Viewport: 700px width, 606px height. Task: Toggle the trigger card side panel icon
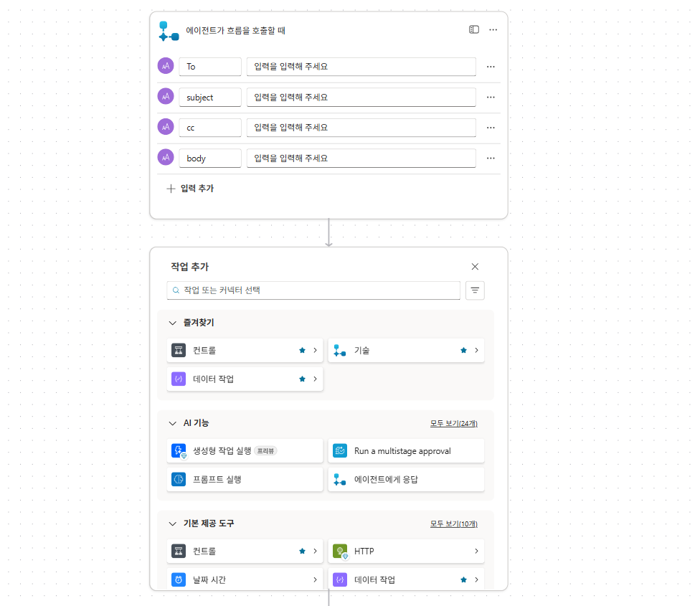coord(474,29)
